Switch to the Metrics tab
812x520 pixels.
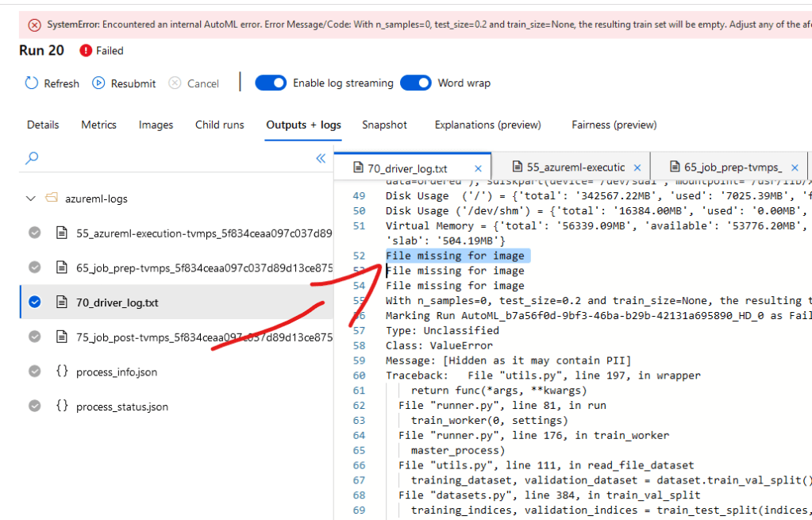tap(98, 125)
